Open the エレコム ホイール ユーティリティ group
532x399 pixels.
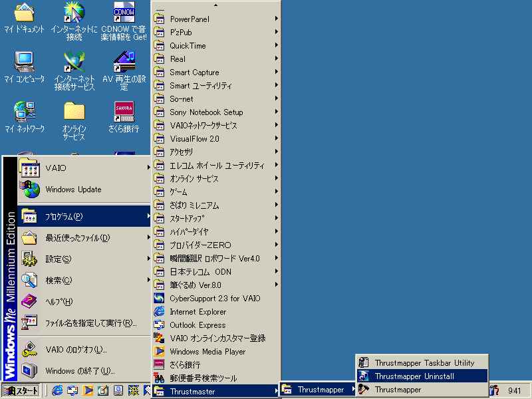215,165
